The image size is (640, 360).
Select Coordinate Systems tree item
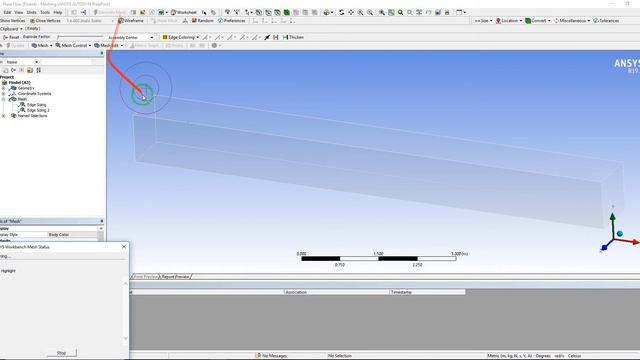pos(34,93)
